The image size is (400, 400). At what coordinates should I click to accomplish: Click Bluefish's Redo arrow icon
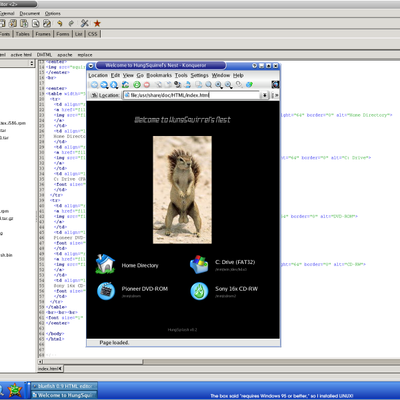pyautogui.click(x=71, y=23)
